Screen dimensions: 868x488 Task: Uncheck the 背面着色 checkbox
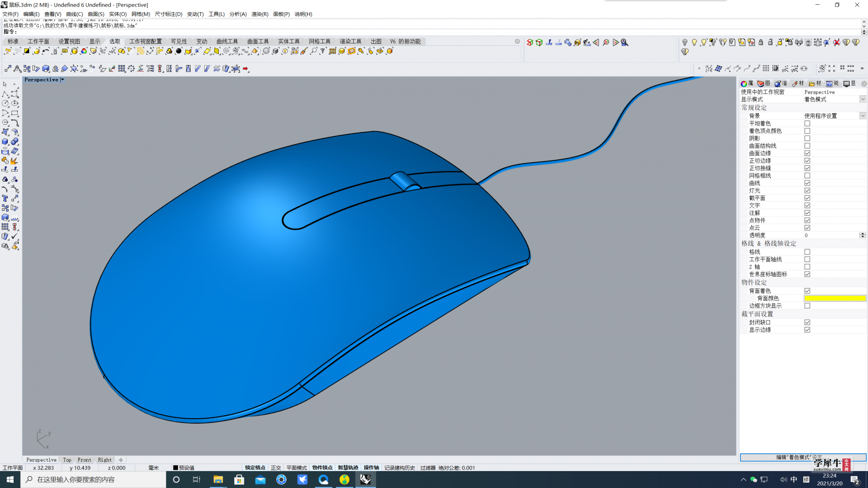[807, 291]
